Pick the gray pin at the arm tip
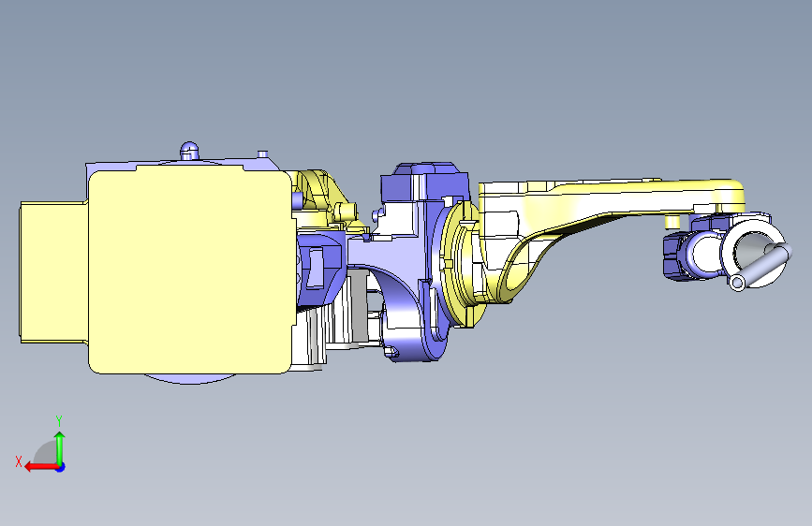 [759, 266]
